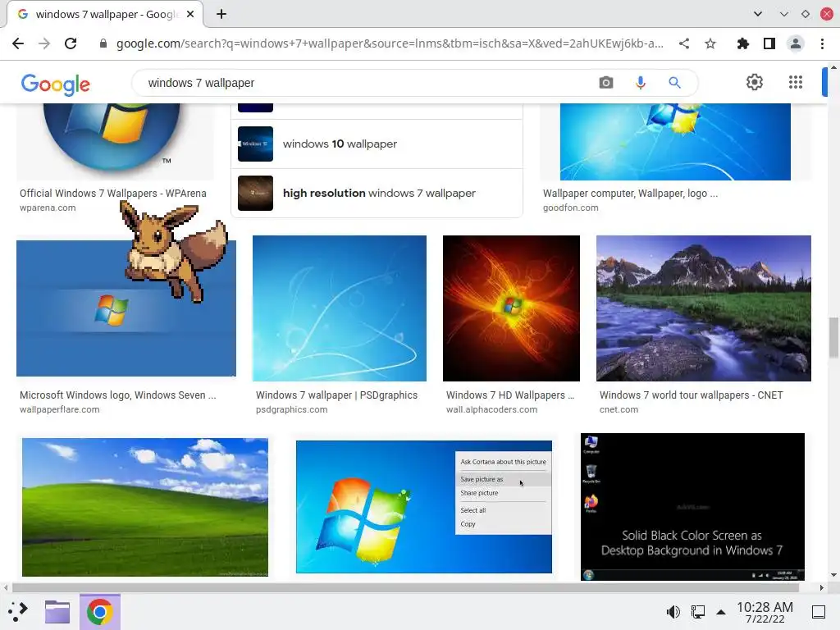
Task: Open Official Windows 7 Wallpapers - WPArena link
Action: pyautogui.click(x=113, y=193)
